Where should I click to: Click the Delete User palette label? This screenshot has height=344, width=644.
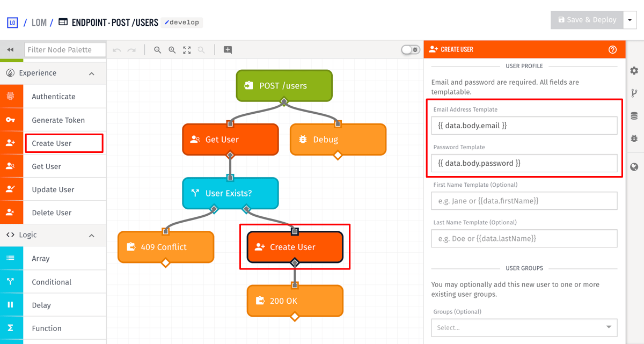pos(52,213)
